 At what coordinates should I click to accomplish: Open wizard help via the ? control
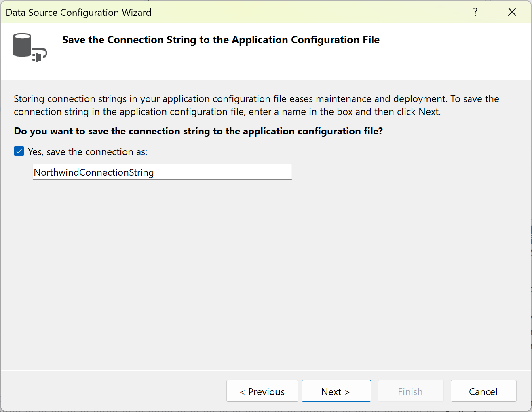coord(475,12)
